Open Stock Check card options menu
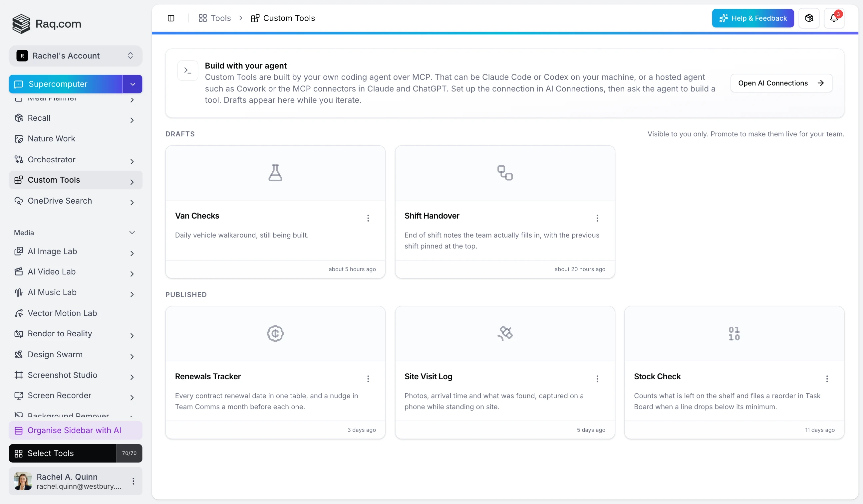The width and height of the screenshot is (863, 504). [x=827, y=379]
